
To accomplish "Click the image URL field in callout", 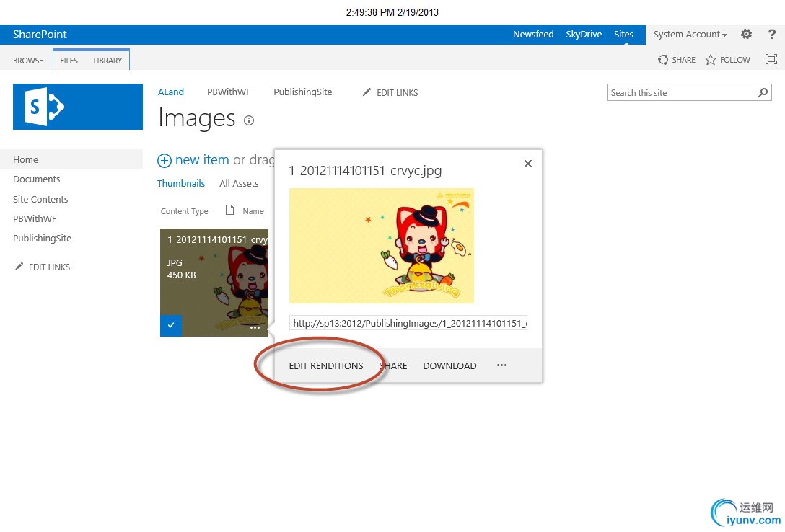I will tap(408, 323).
